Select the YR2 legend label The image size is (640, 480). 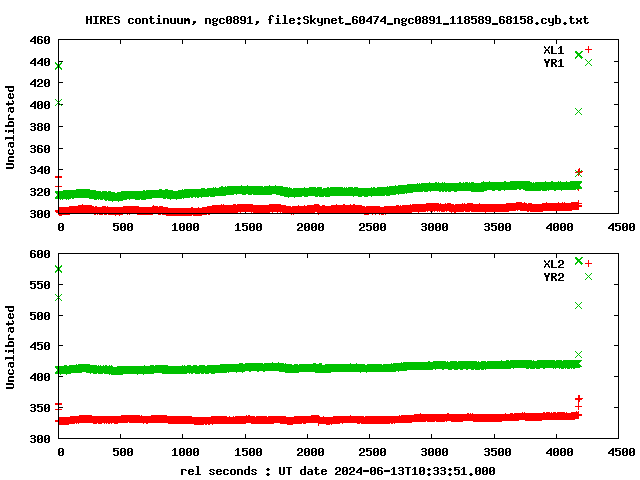(x=553, y=277)
